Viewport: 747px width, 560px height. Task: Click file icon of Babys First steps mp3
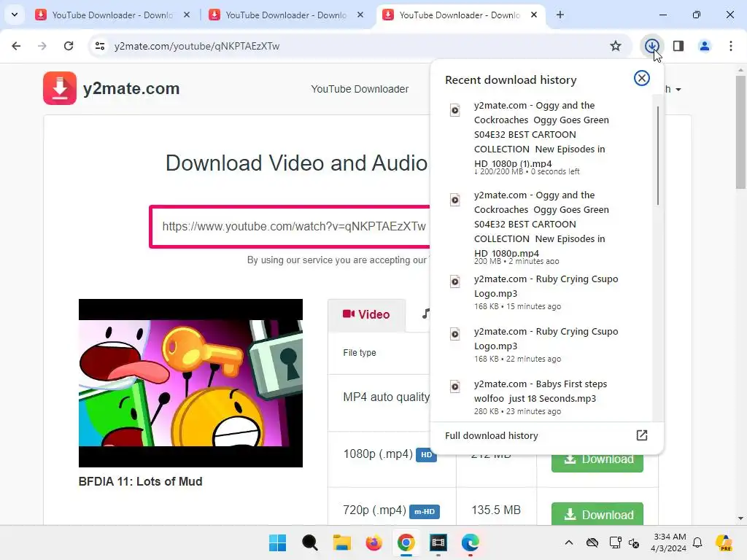pyautogui.click(x=455, y=386)
